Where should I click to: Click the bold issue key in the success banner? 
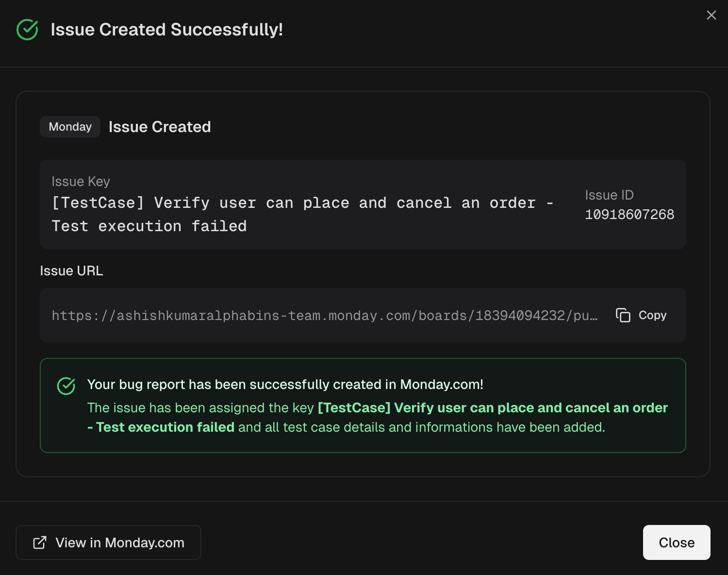492,407
